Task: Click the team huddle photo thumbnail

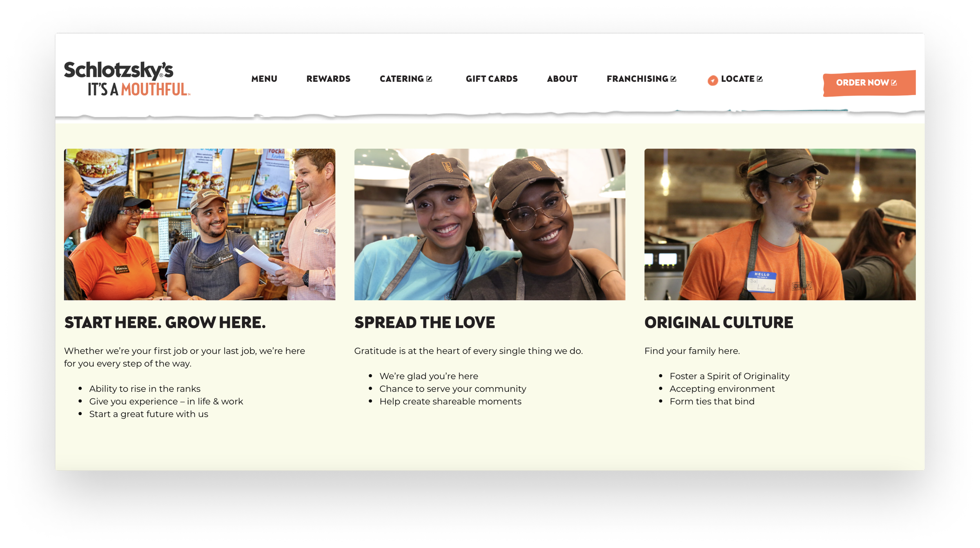Action: click(x=200, y=224)
